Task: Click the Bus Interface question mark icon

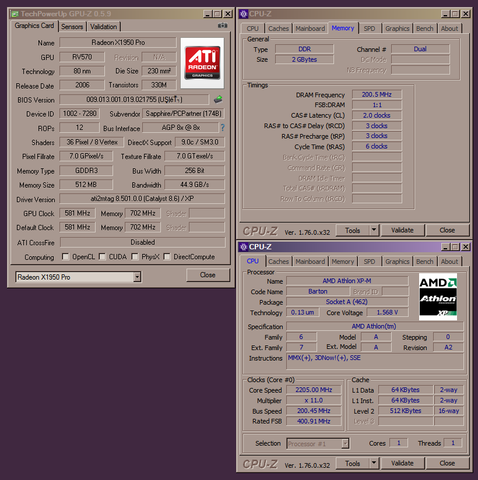Action: 222,128
